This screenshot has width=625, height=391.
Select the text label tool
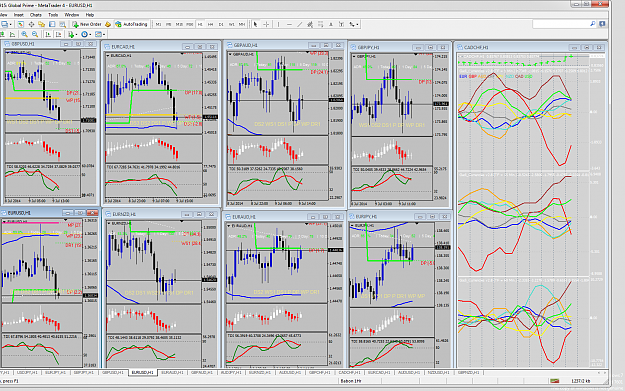tap(341, 24)
